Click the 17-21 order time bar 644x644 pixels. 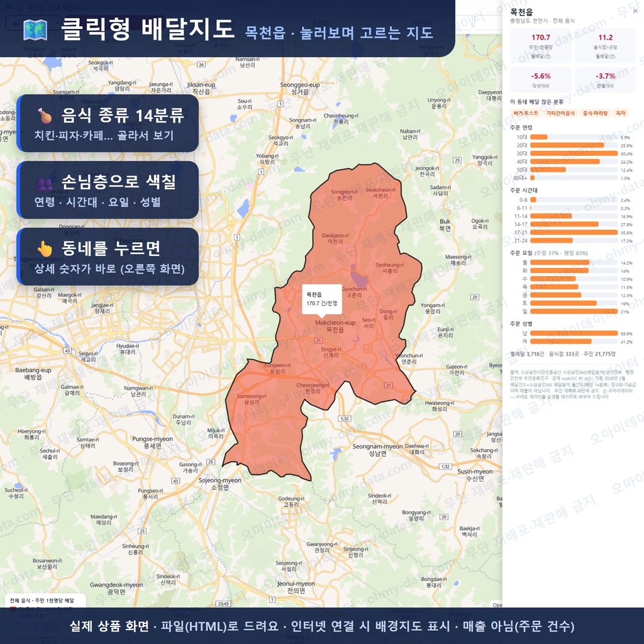pos(574,233)
